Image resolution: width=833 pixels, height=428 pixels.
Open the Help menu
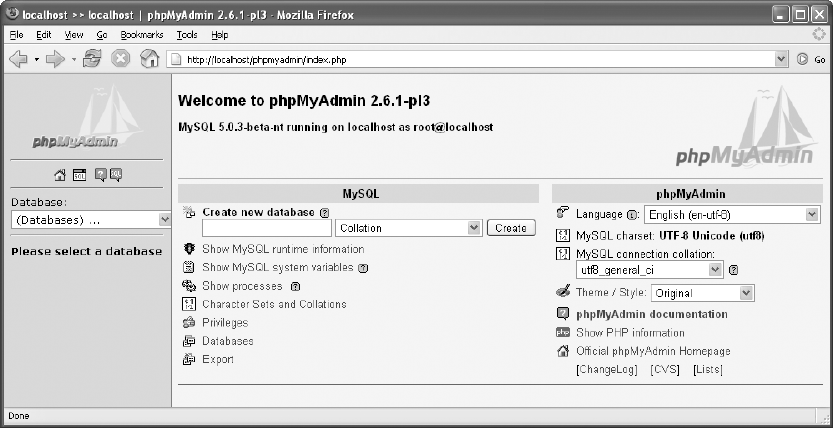[219, 35]
